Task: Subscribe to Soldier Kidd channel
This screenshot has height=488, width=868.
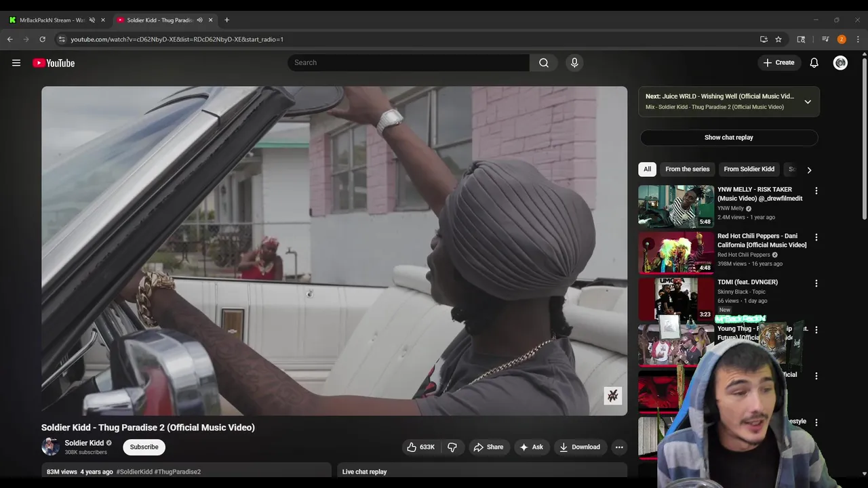Action: [144, 447]
